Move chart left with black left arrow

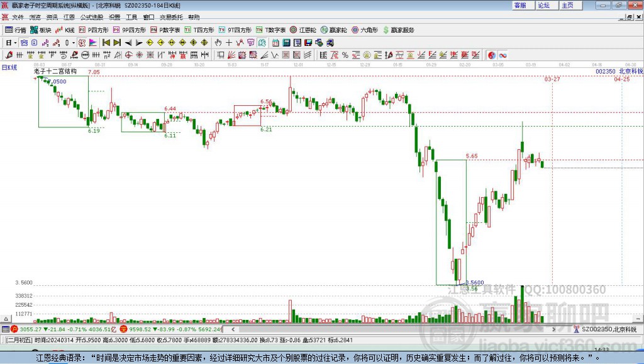pyautogui.click(x=128, y=43)
